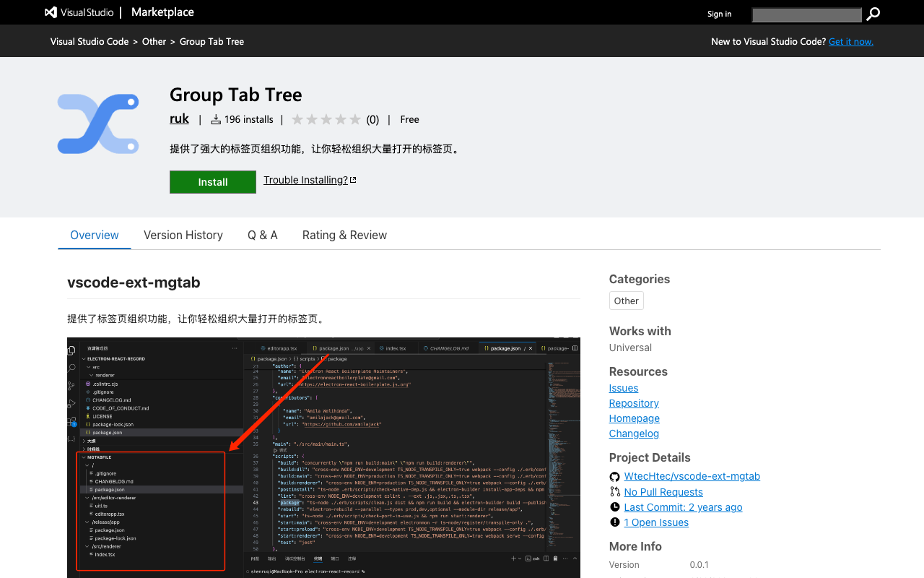Click the GitHub icon beside repo name

click(614, 477)
